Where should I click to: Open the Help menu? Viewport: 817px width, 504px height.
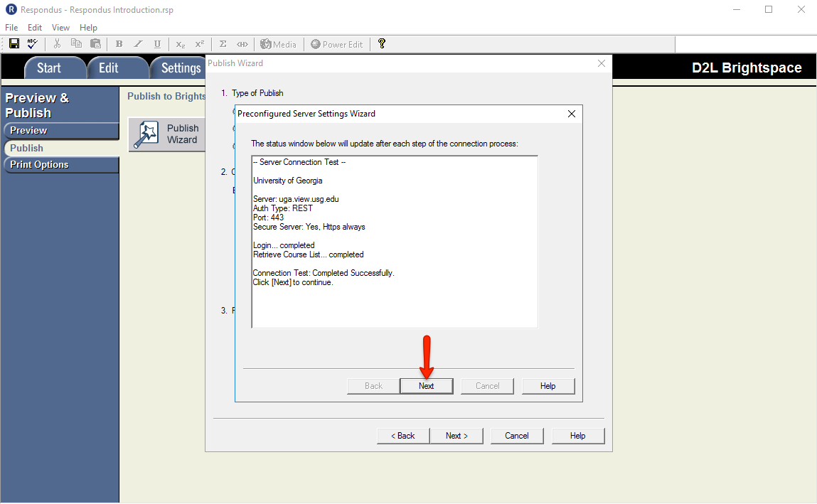89,28
